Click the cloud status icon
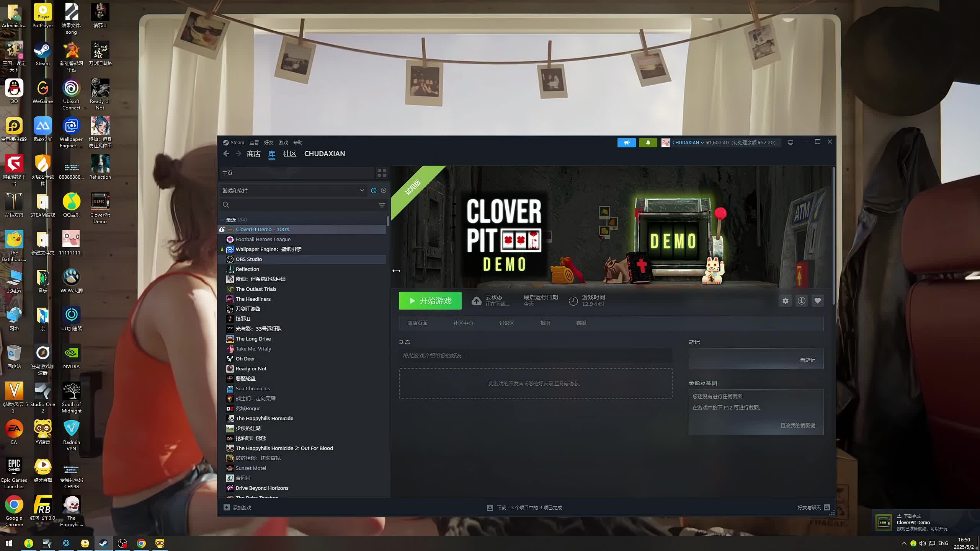This screenshot has width=980, height=551. point(476,301)
